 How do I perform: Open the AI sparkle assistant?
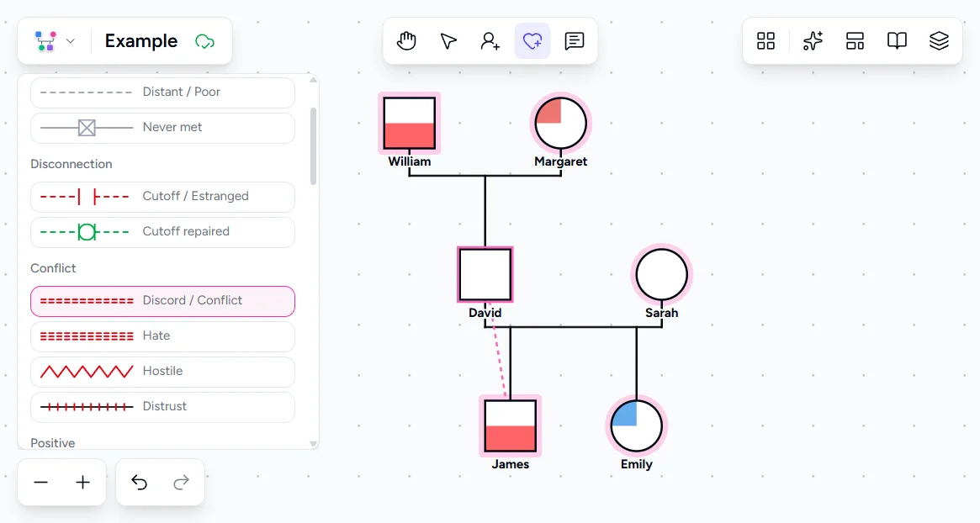tap(813, 41)
